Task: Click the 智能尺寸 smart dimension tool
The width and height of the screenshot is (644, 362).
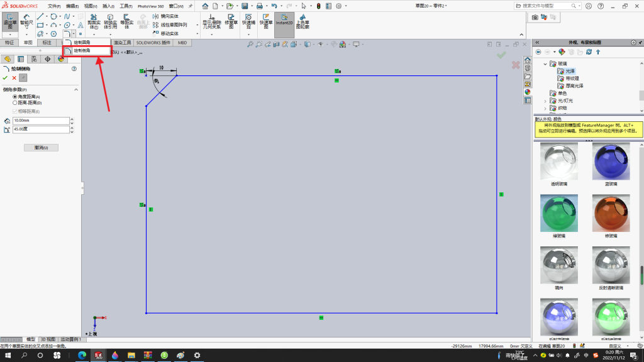Action: 26,21
